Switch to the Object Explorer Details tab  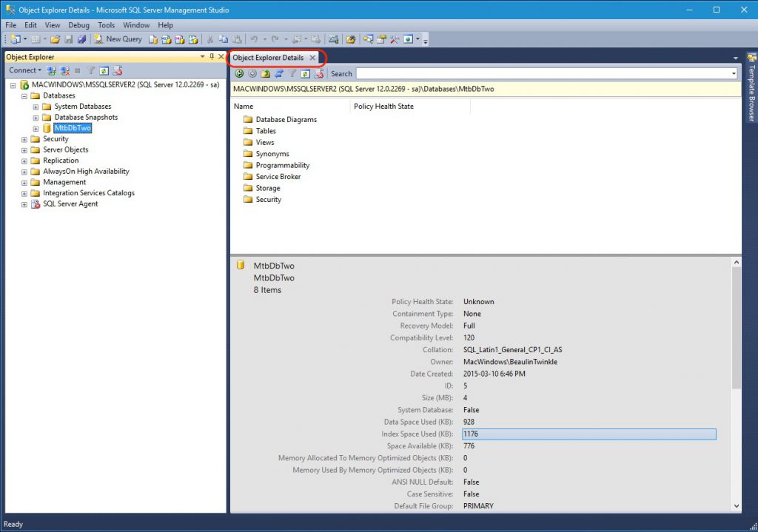pyautogui.click(x=270, y=57)
